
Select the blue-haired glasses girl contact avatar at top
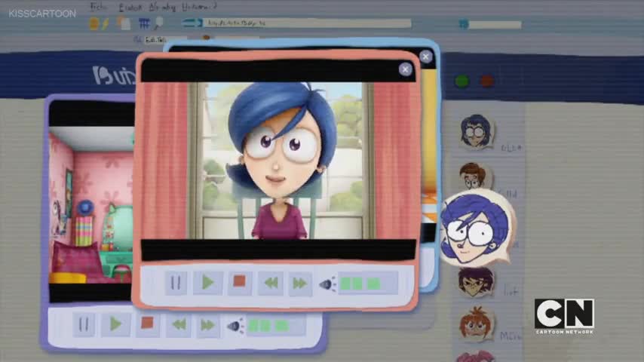pyautogui.click(x=476, y=131)
